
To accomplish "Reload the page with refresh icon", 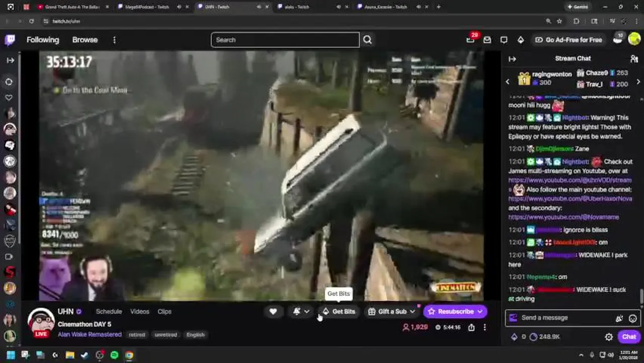I will [x=31, y=21].
